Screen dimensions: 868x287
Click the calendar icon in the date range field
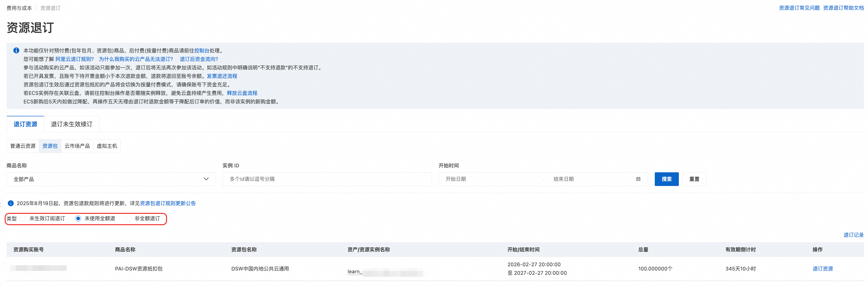pyautogui.click(x=638, y=179)
